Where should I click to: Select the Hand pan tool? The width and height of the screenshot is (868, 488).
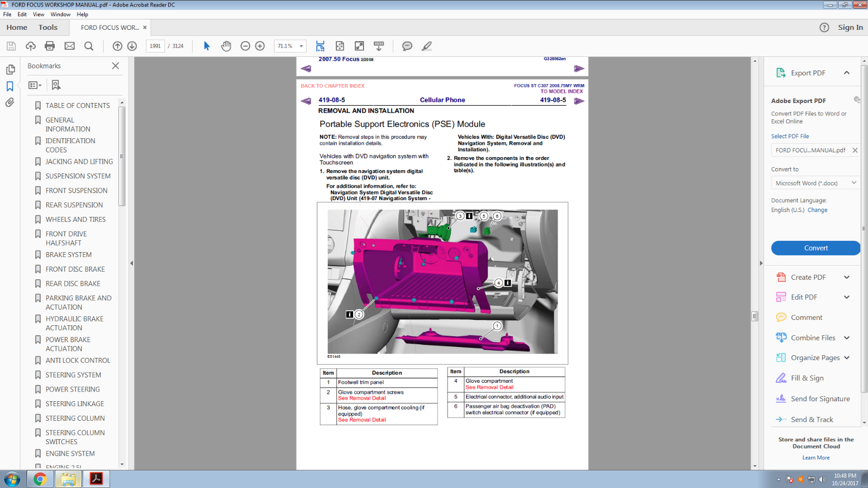[x=226, y=46]
